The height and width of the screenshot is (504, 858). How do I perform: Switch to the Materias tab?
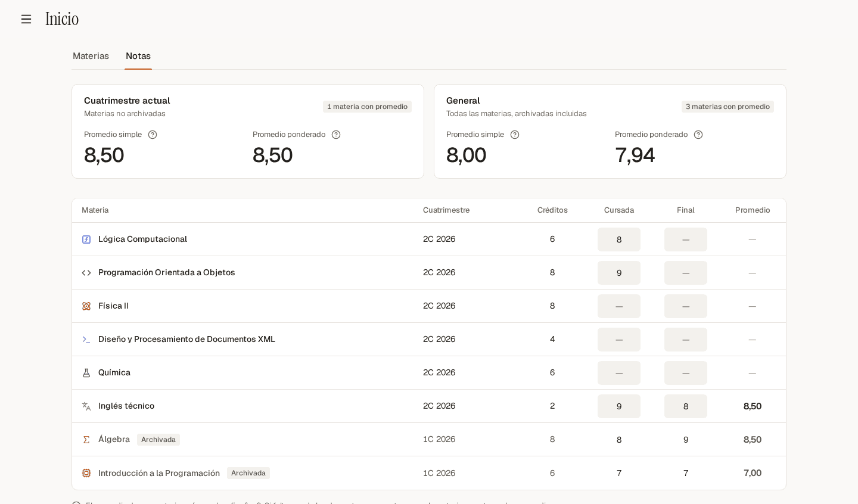coord(91,56)
